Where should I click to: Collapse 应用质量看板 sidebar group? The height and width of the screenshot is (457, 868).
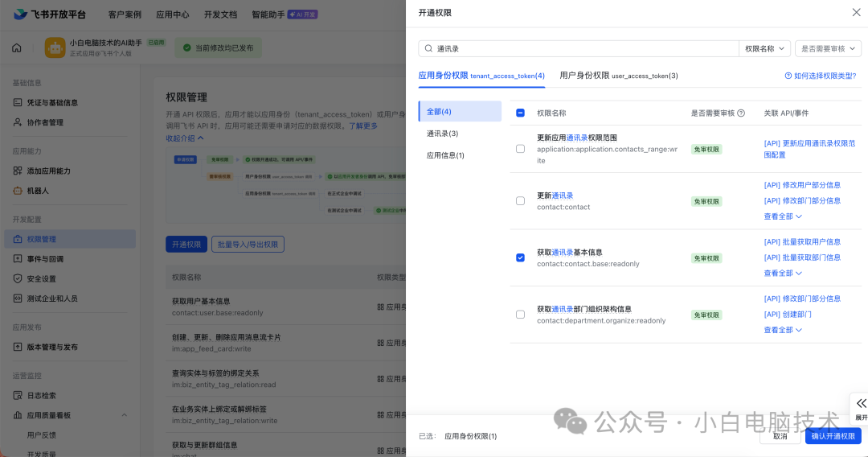pos(124,415)
